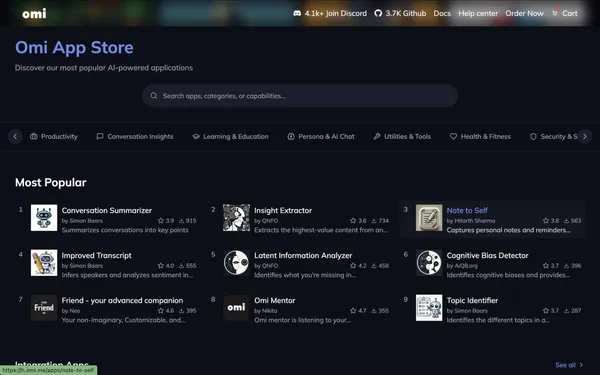Show more categories with right chevron

click(585, 137)
